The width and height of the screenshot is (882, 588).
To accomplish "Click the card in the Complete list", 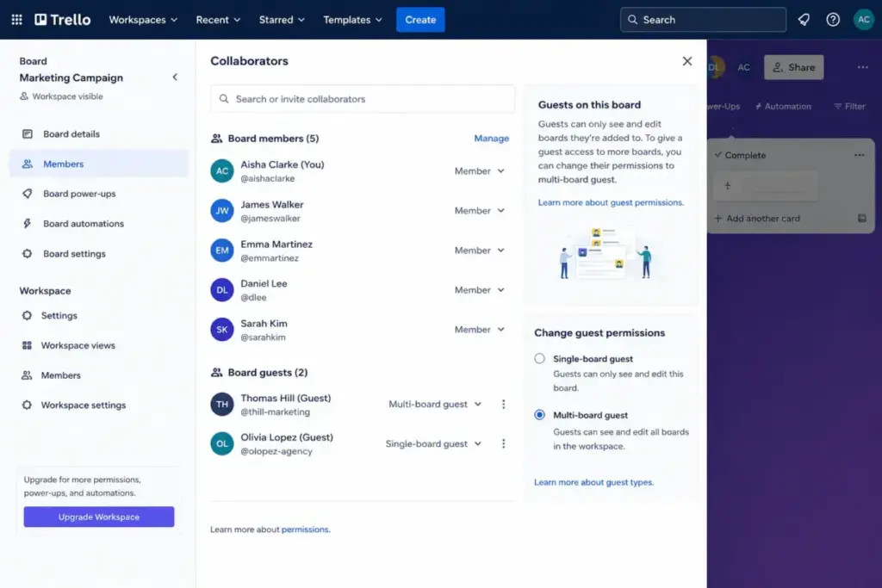I will pos(766,186).
